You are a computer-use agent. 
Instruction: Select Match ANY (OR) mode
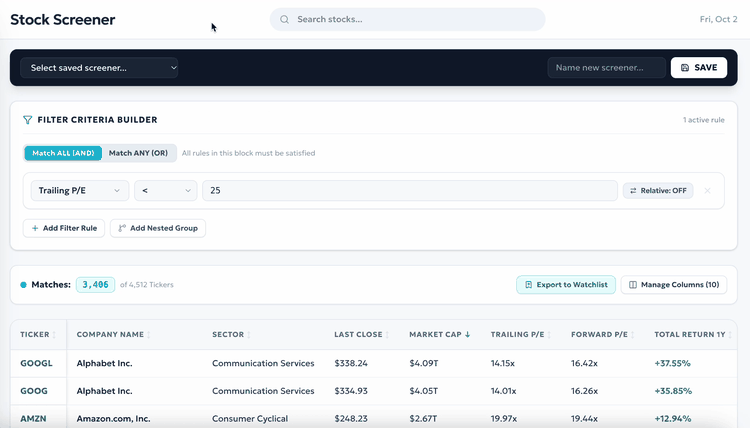point(138,153)
